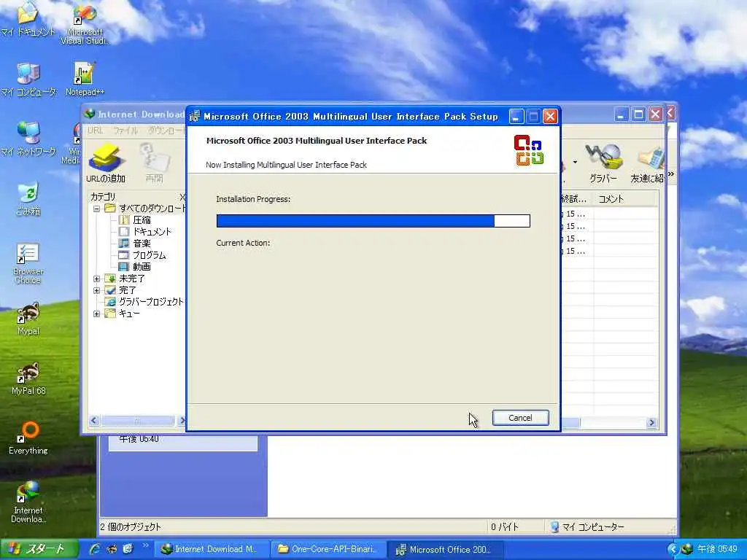The height and width of the screenshot is (560, 747).
Task: Expand the 未完了 category node
Action: click(x=96, y=279)
